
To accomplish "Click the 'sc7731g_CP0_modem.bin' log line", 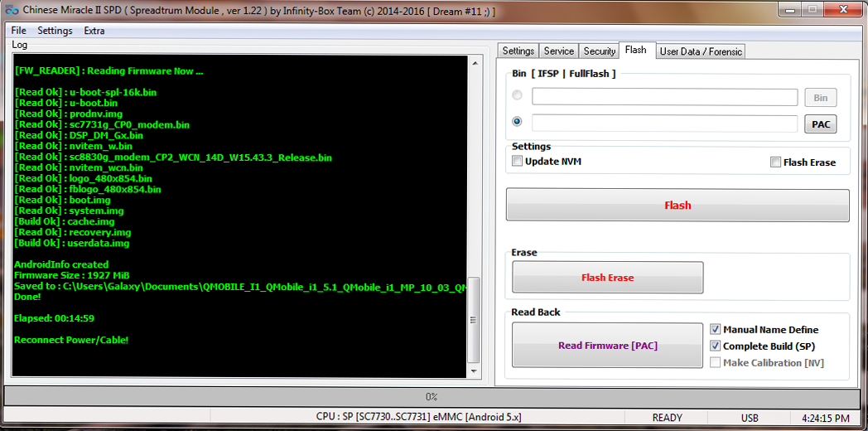I will [x=102, y=124].
